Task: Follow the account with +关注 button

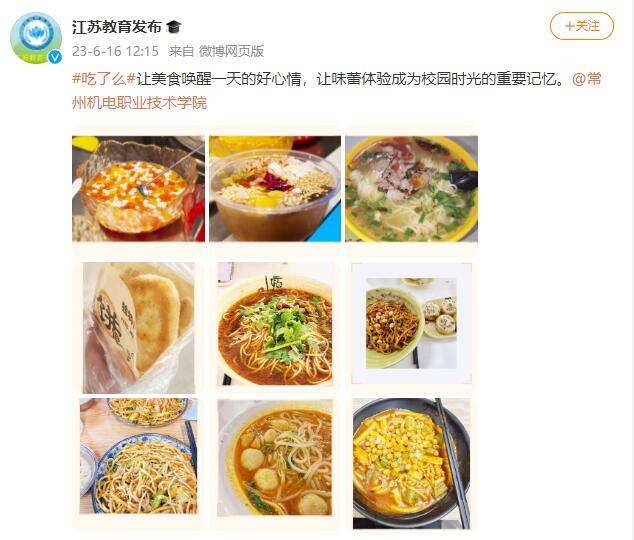Action: (581, 26)
